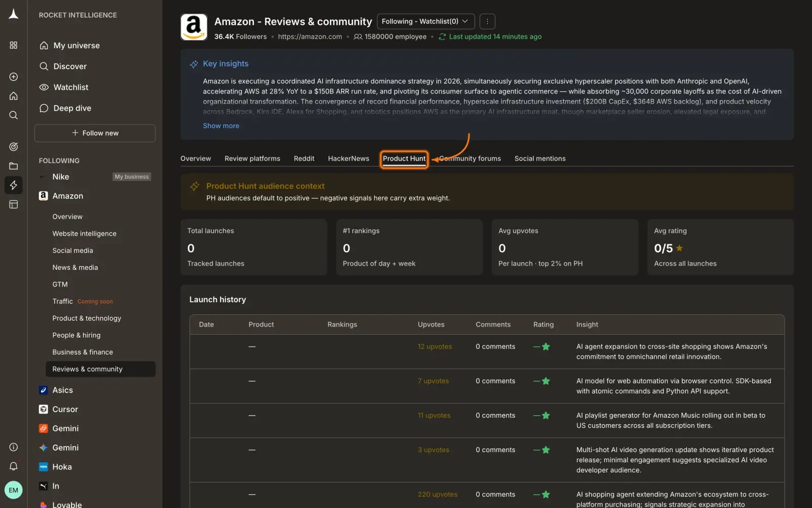Click the Upvotes column header
812x508 pixels.
click(x=431, y=325)
